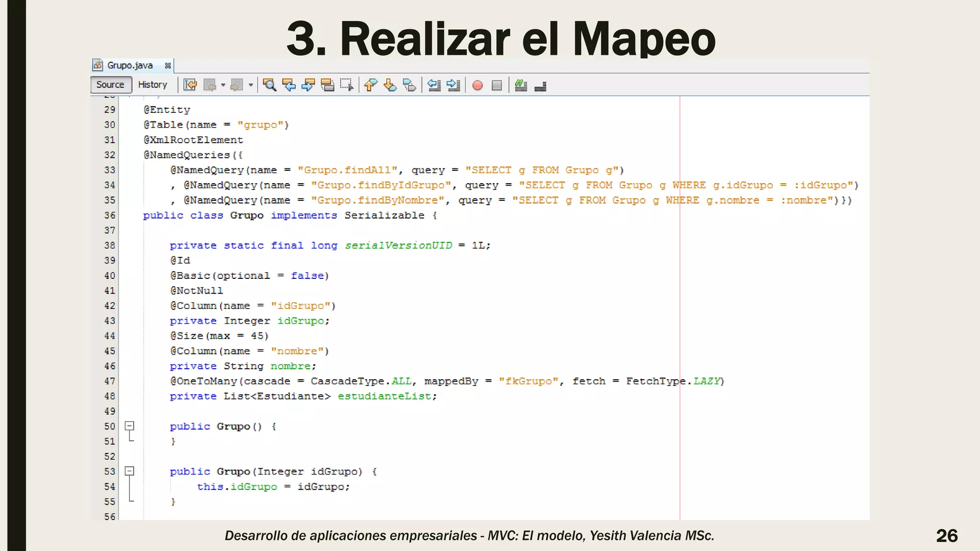The width and height of the screenshot is (980, 551).
Task: Toggle Rectangular Selection icon
Action: coord(346,85)
